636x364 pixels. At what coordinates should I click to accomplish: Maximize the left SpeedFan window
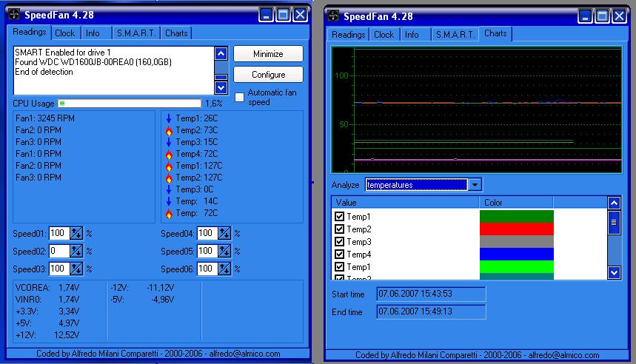point(283,15)
